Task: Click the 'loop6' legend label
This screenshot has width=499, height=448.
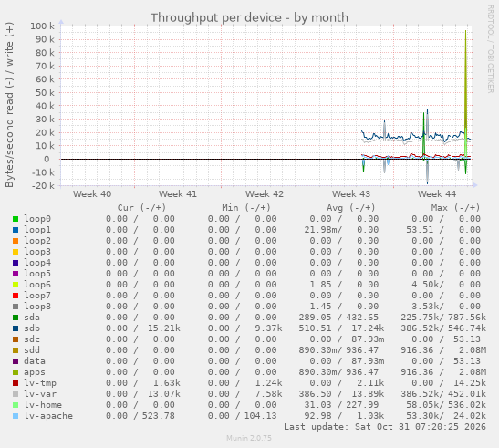Action: 37,285
